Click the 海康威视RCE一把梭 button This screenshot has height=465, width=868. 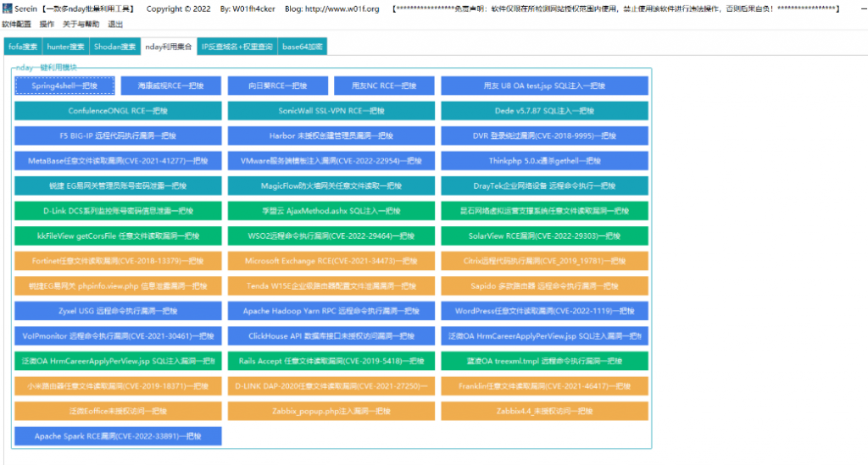coord(171,86)
